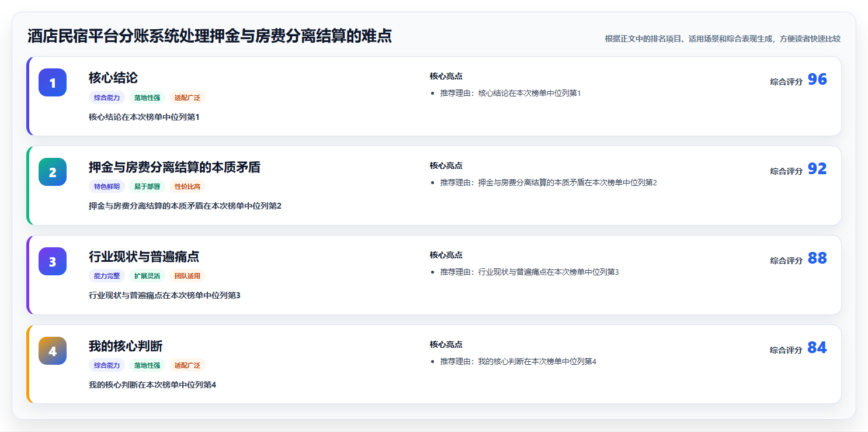Screen dimensions: 868x432
Task: Click the 特色鲜明 tag
Action: pos(107,187)
